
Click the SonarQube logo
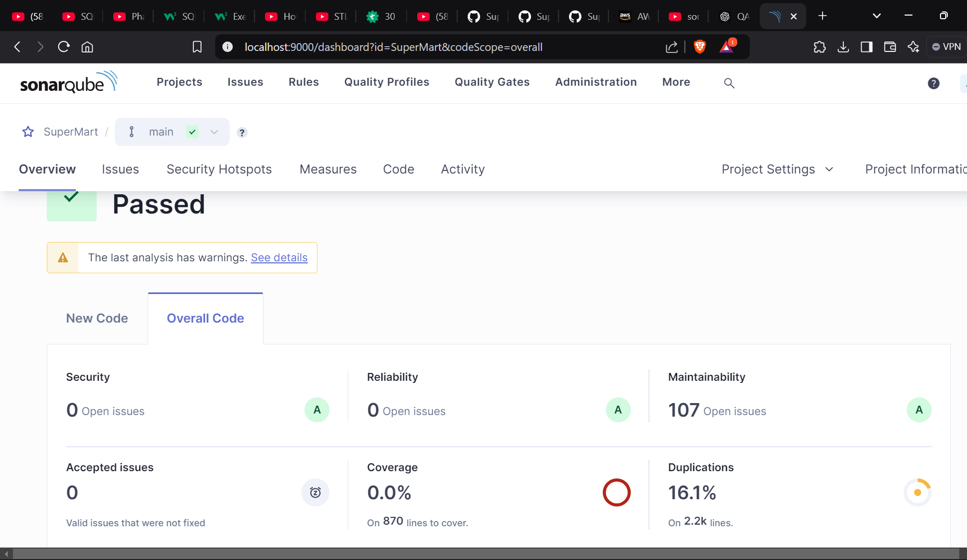pyautogui.click(x=69, y=83)
